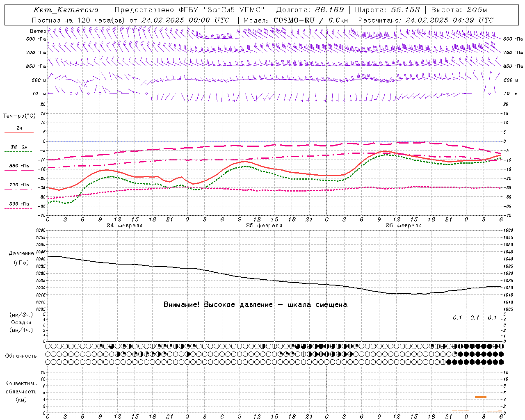Click the '26 февраля' date label
Viewport: 525px width, 420px height.
point(404,226)
